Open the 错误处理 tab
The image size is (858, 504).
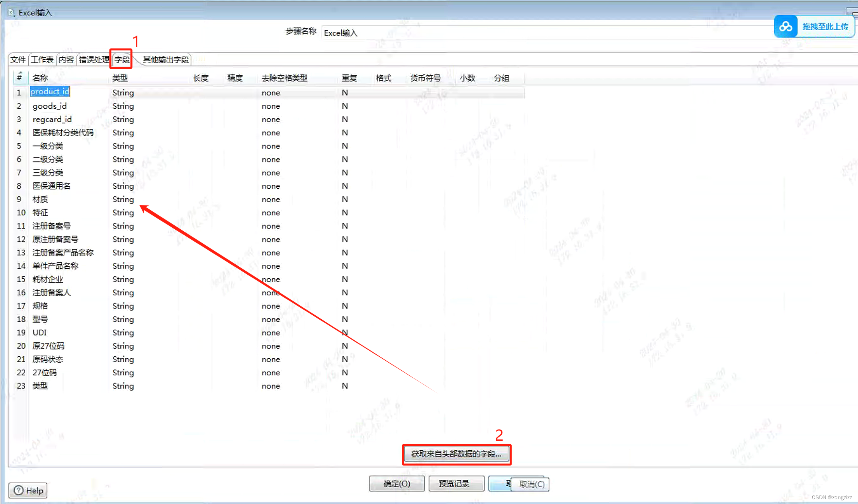click(x=94, y=59)
